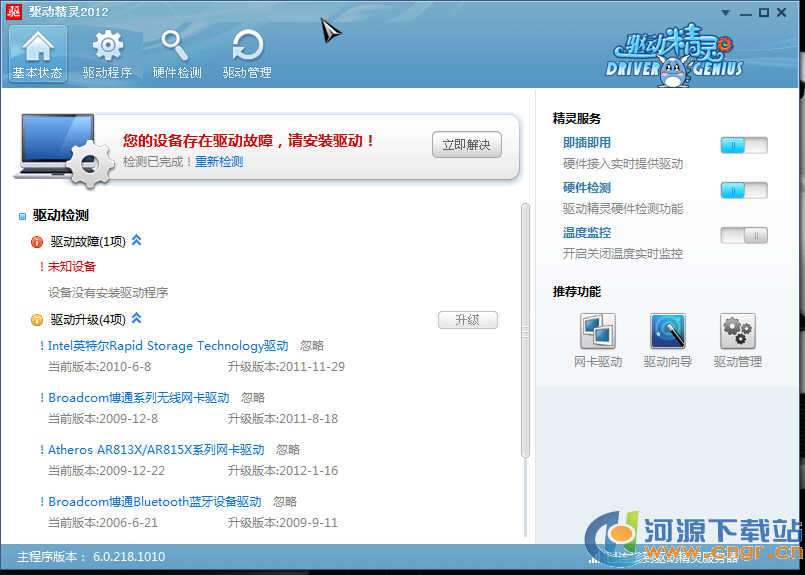
Task: Click the orange info icon beside 驱动升级
Action: [x=36, y=320]
